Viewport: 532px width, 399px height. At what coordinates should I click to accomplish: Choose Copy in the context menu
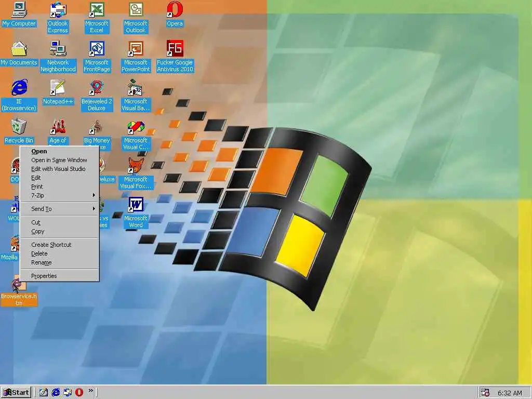tap(60, 231)
